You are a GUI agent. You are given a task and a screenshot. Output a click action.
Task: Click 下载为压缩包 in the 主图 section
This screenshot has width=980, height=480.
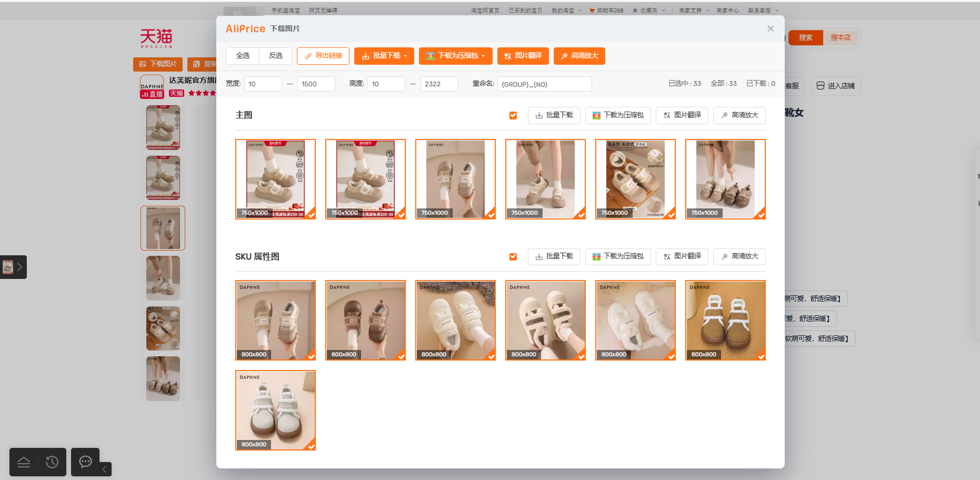pos(618,115)
